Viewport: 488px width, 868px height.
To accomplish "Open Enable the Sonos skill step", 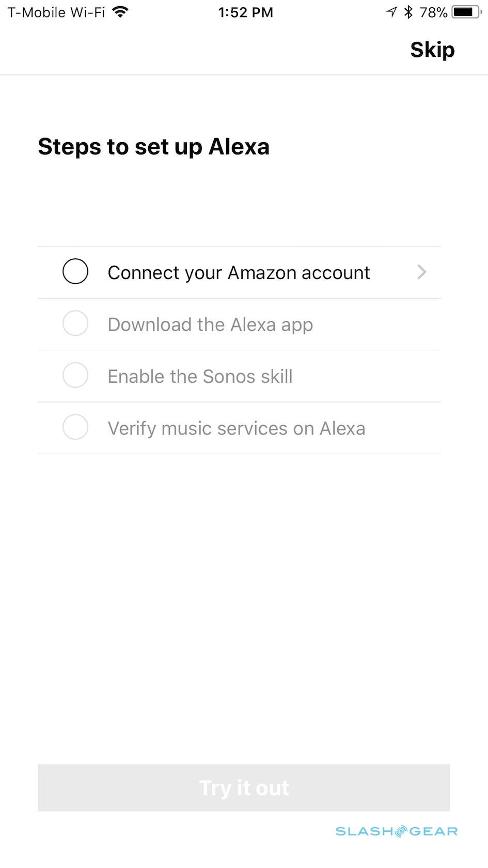I will click(x=200, y=376).
